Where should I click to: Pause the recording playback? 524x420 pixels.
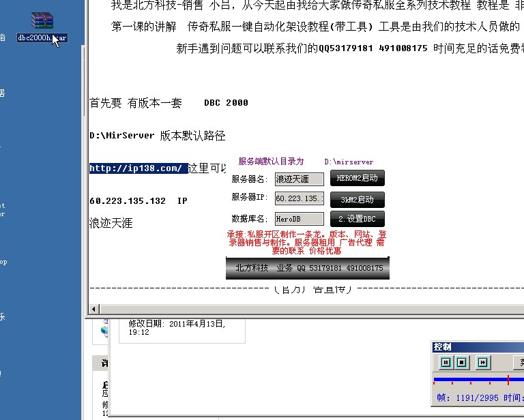(x=446, y=362)
